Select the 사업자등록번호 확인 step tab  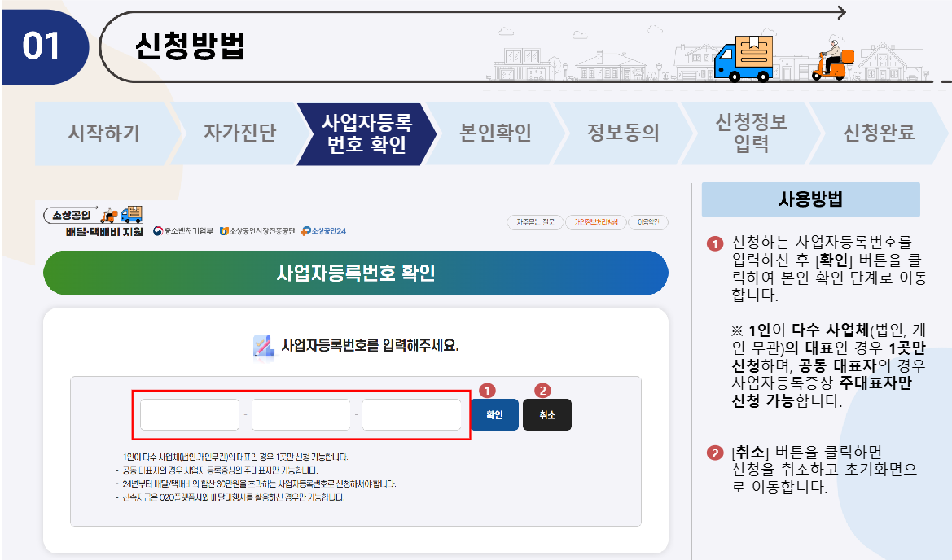coord(366,133)
